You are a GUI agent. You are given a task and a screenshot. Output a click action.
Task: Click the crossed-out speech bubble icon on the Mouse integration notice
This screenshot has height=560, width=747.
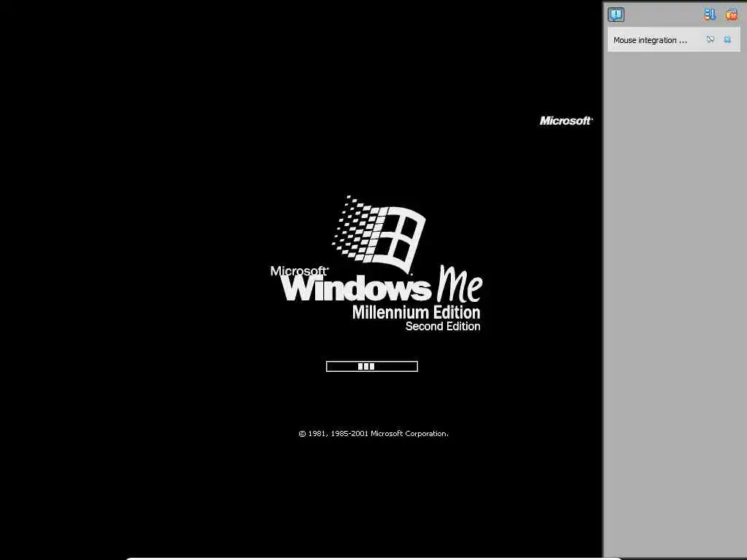711,39
